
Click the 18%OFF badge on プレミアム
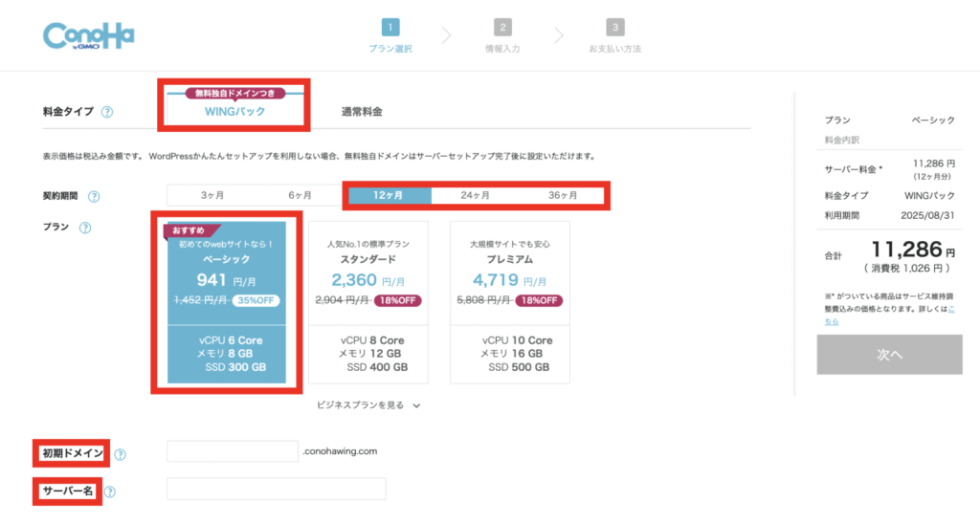pos(539,300)
